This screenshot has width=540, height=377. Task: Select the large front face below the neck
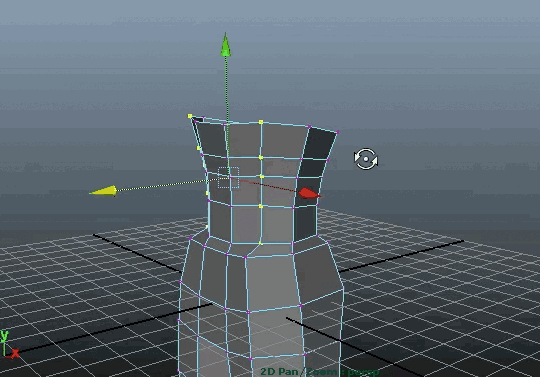[x=270, y=282]
